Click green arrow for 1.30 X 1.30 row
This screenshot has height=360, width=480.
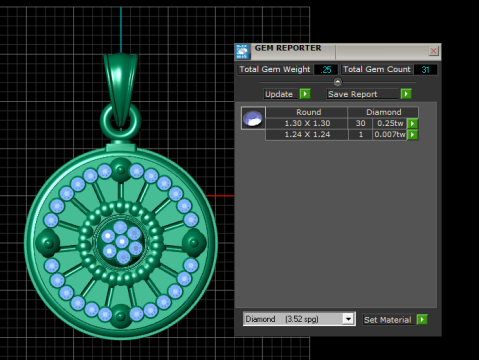click(413, 123)
